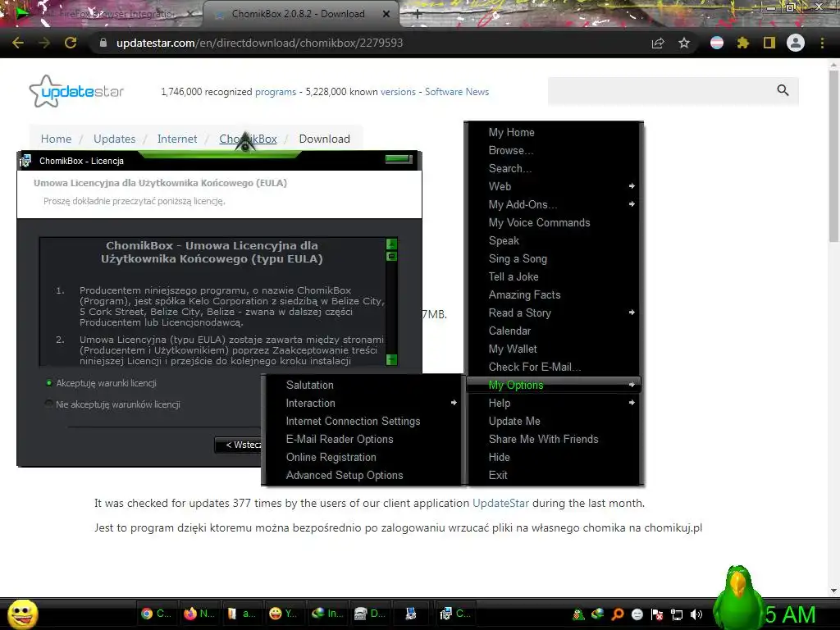Image resolution: width=840 pixels, height=630 pixels.
Task: Open the 'programs' link in the header
Action: pyautogui.click(x=276, y=92)
